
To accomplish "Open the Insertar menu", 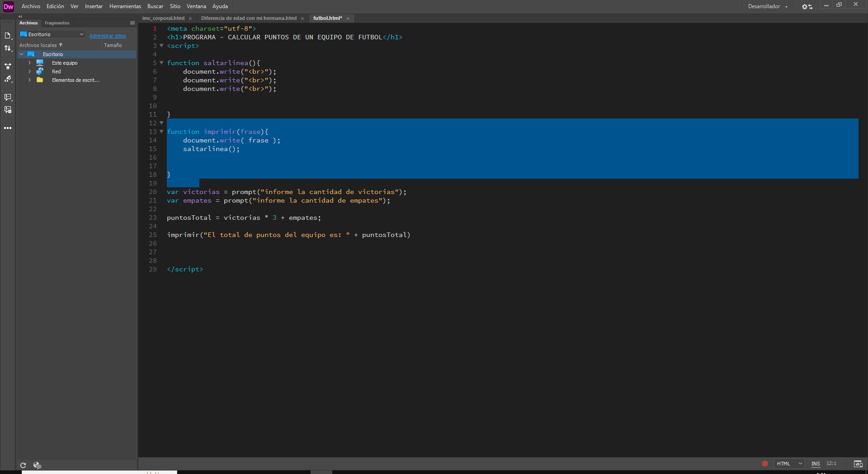I will (94, 6).
